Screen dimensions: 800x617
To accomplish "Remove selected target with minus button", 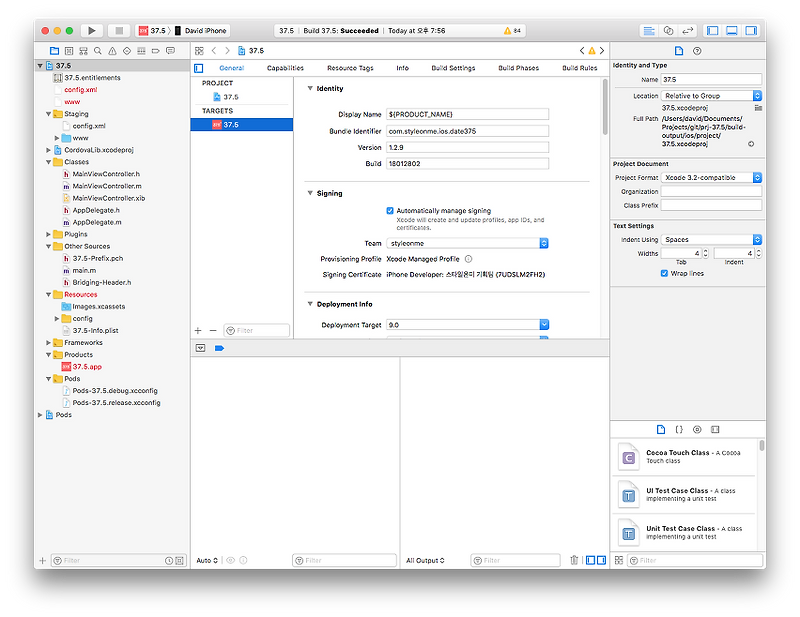I will click(213, 331).
